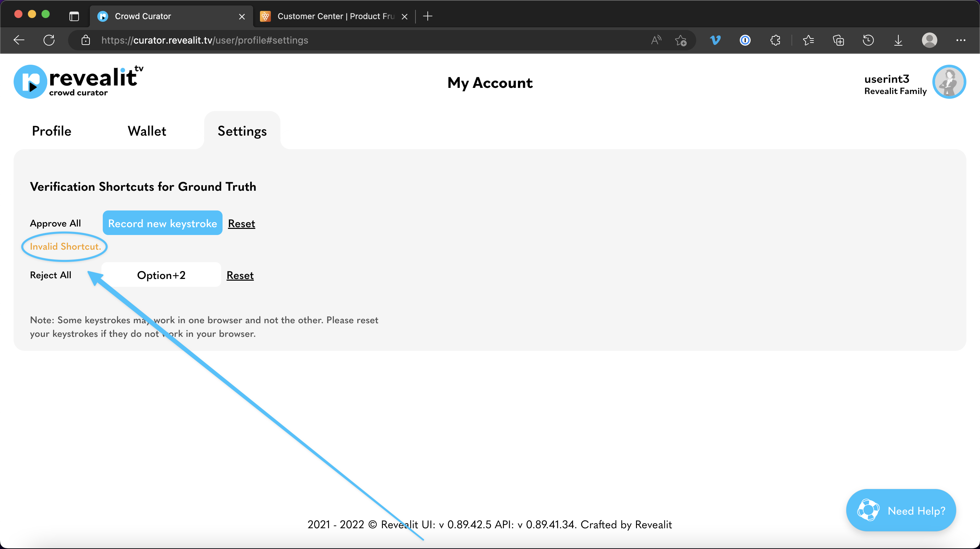Open the Collections icon in toolbar
The image size is (980, 549).
(838, 40)
